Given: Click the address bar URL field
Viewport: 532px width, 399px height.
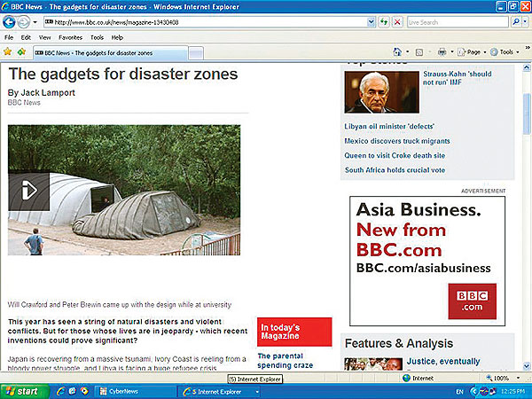Looking at the screenshot, I should coord(206,22).
